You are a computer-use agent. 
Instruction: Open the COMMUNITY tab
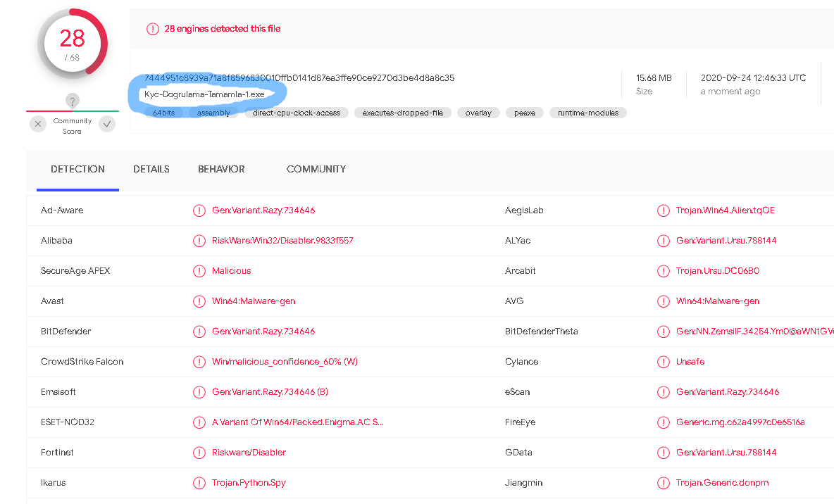[316, 169]
